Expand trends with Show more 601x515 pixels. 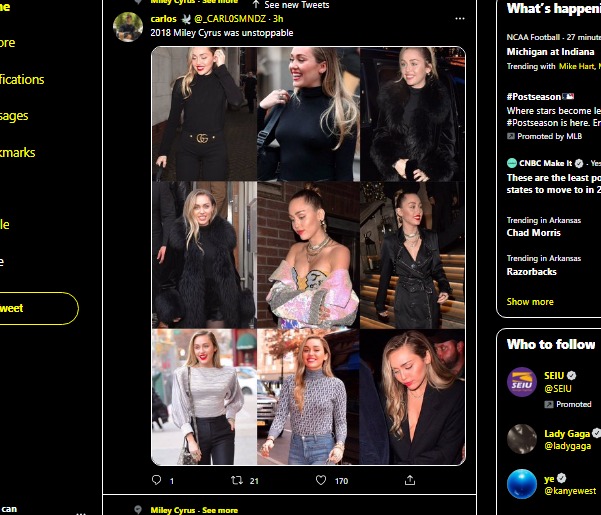530,301
